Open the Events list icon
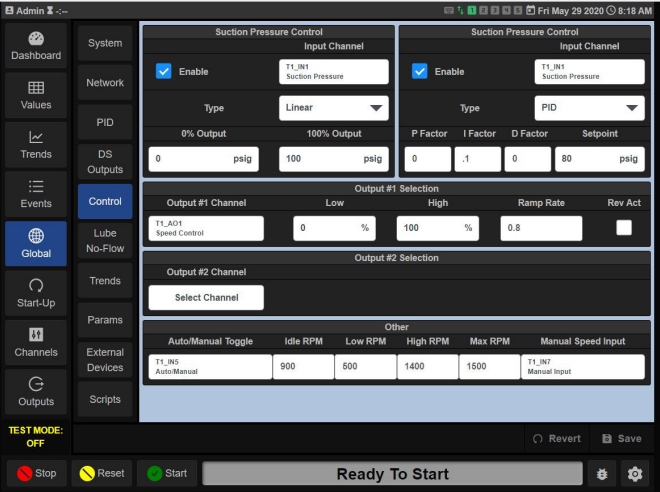 pyautogui.click(x=36, y=186)
